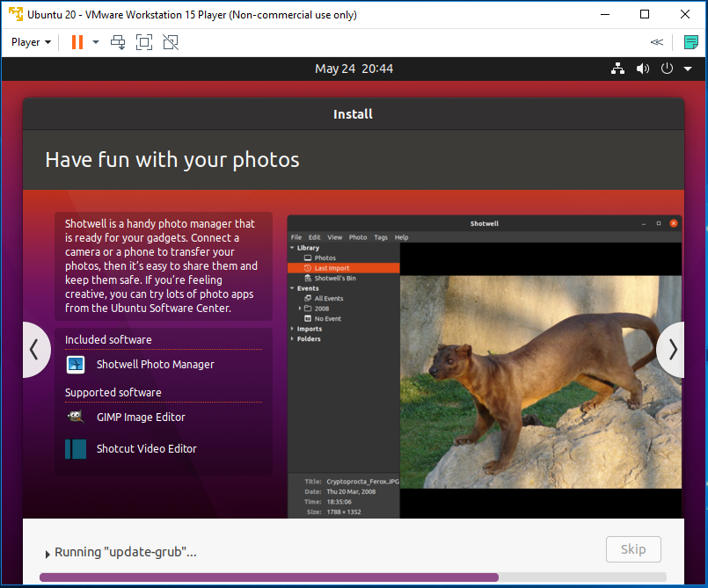This screenshot has width=708, height=588.
Task: Expand the Ubuntu system menu arrow
Action: point(688,69)
